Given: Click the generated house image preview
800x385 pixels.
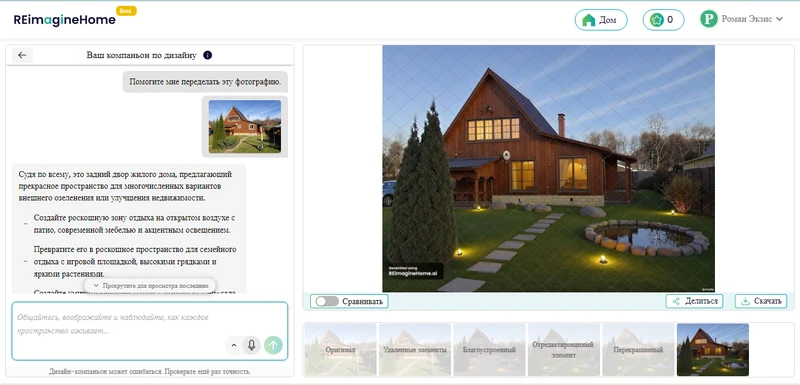Looking at the screenshot, I should 548,168.
